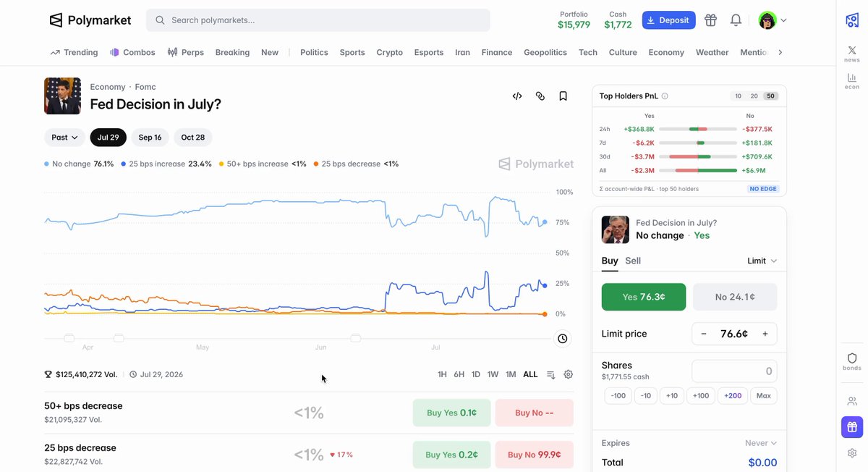Viewport: 868px width, 472px height.
Task: Click the clock icon at the chart corner
Action: pyautogui.click(x=563, y=338)
